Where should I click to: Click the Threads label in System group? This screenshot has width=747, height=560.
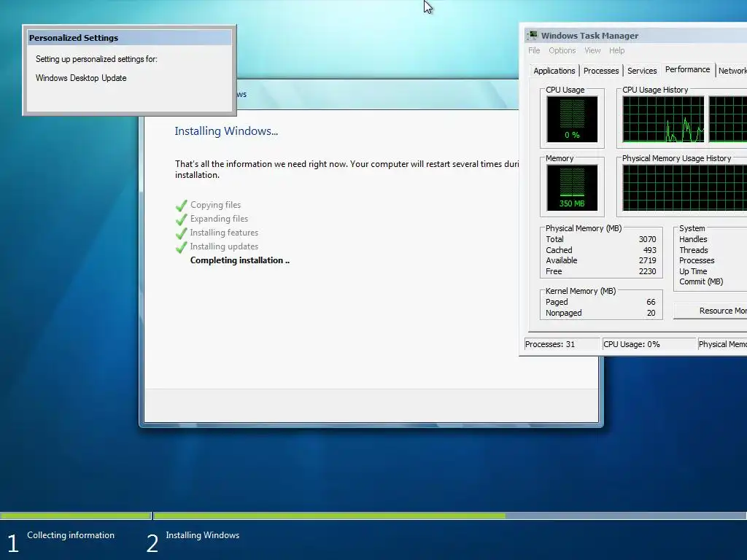click(694, 250)
